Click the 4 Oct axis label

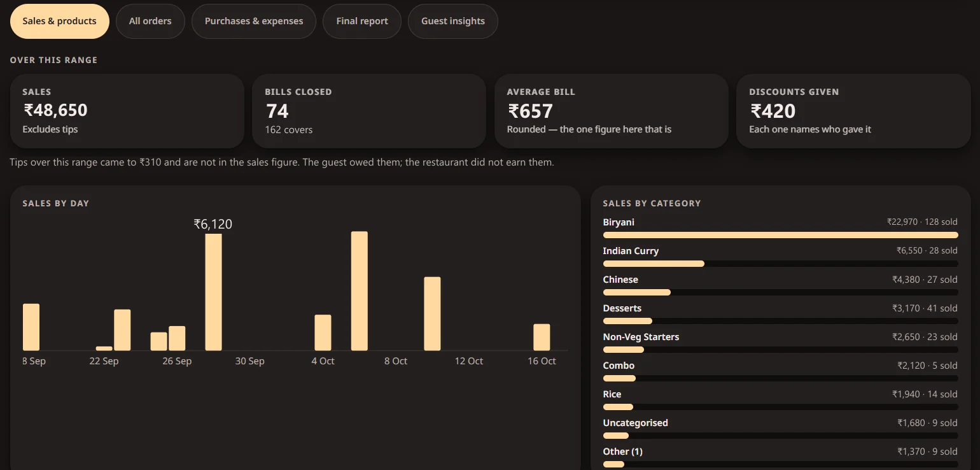[x=323, y=361]
